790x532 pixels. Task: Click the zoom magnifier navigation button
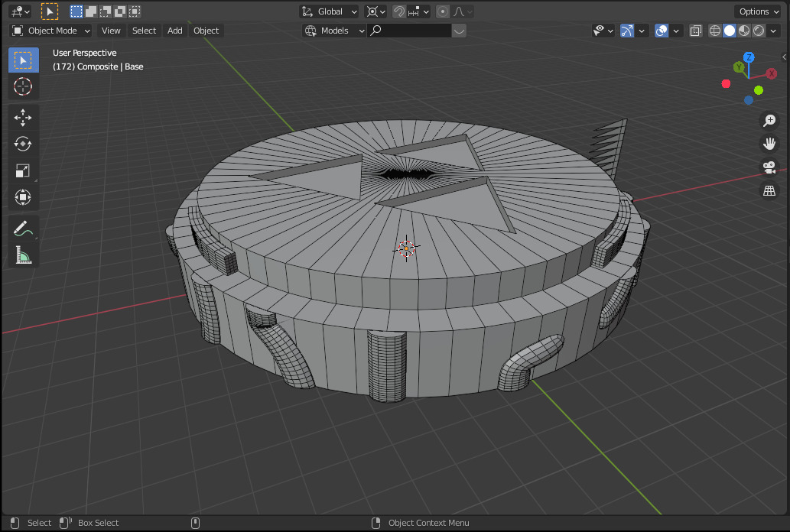tap(769, 121)
